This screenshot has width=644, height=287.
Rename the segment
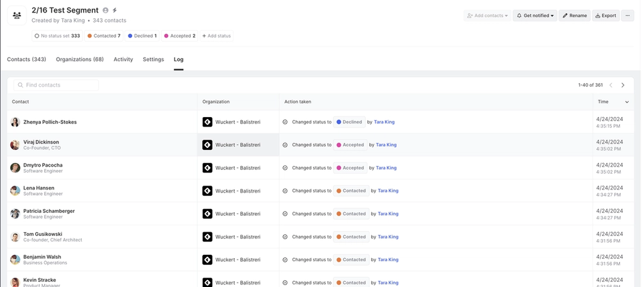[575, 16]
